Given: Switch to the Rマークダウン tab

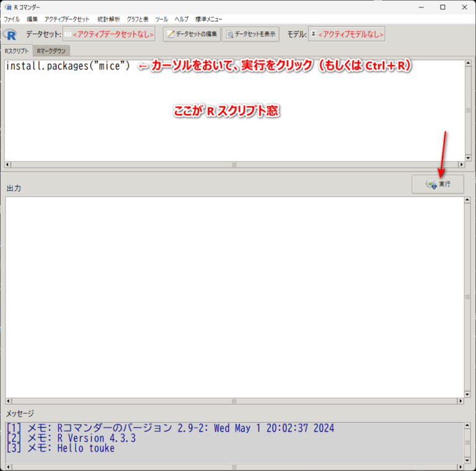Looking at the screenshot, I should 53,51.
